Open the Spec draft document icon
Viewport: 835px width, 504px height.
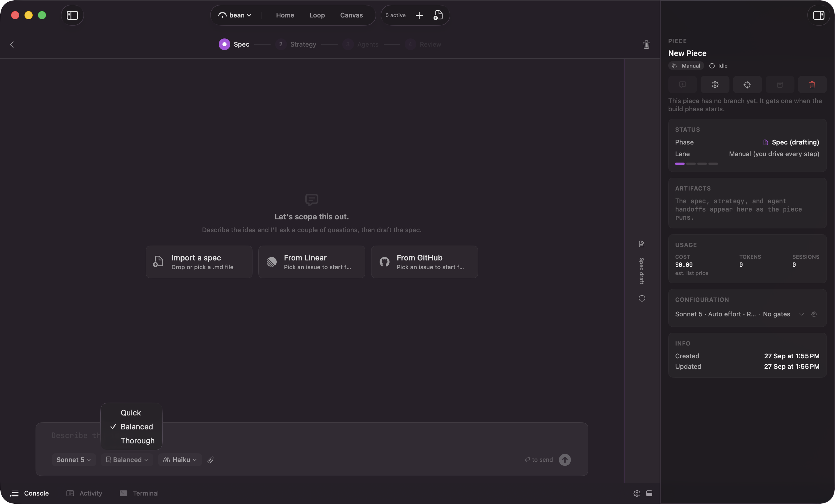click(641, 244)
